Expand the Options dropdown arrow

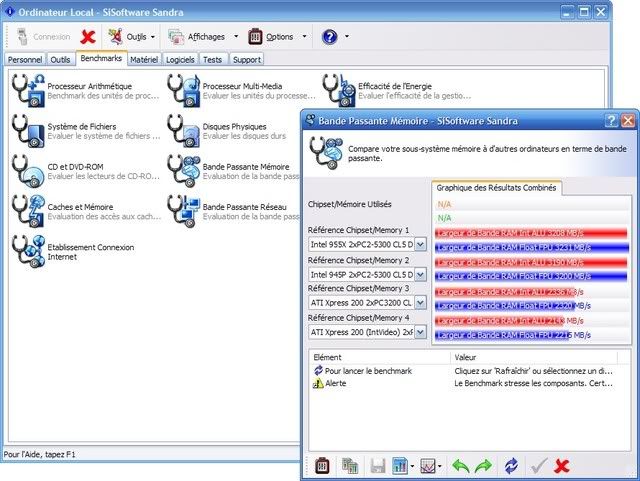click(304, 36)
